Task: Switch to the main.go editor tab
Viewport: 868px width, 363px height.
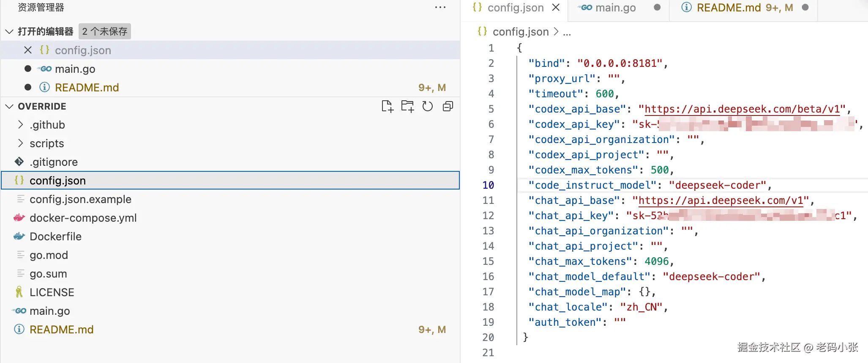Action: (x=615, y=8)
